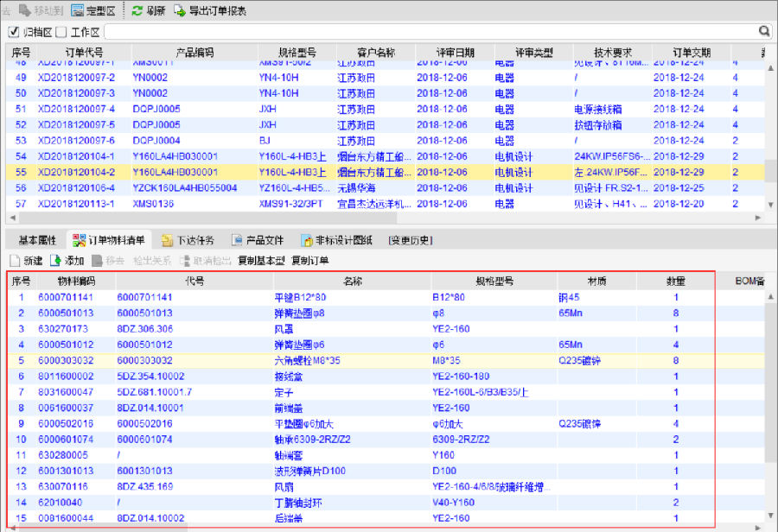Click the 定型区 toolbar icon
Viewport: 778px width, 532px height.
(x=78, y=11)
